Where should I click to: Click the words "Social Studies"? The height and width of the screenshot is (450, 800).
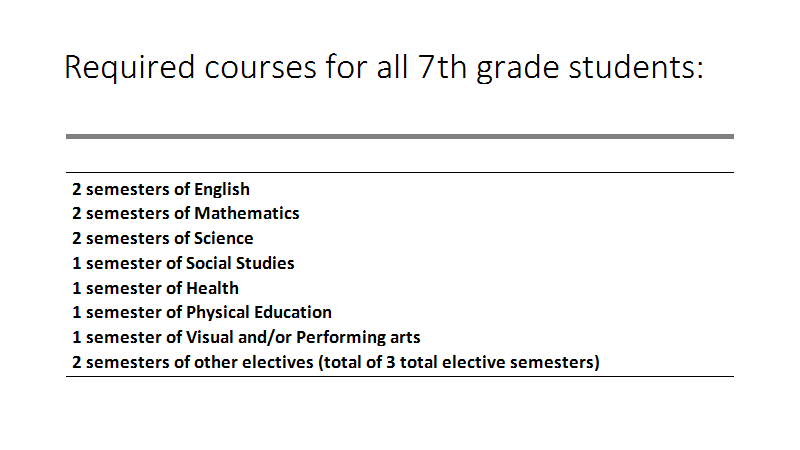(x=240, y=263)
